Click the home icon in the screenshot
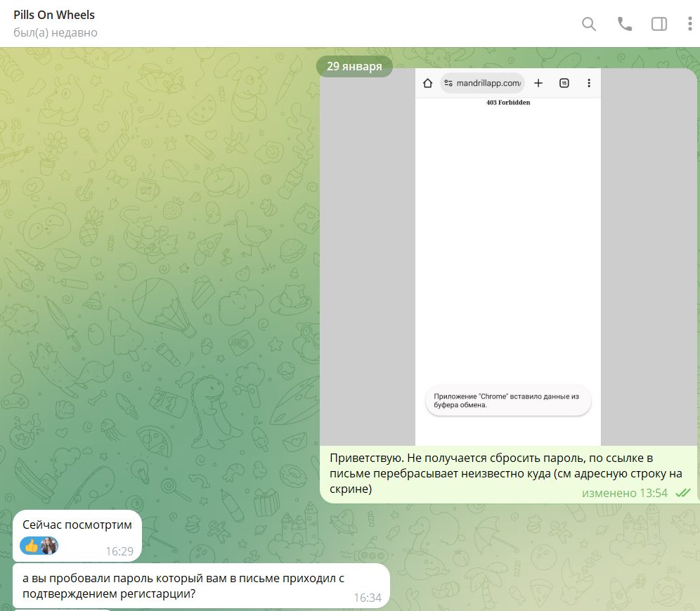The height and width of the screenshot is (611, 700). pyautogui.click(x=427, y=84)
